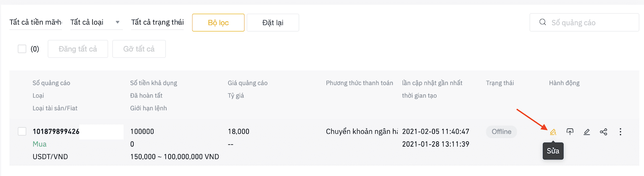Click the Gỡ tất cả button
Image resolution: width=644 pixels, height=176 pixels.
[x=139, y=49]
